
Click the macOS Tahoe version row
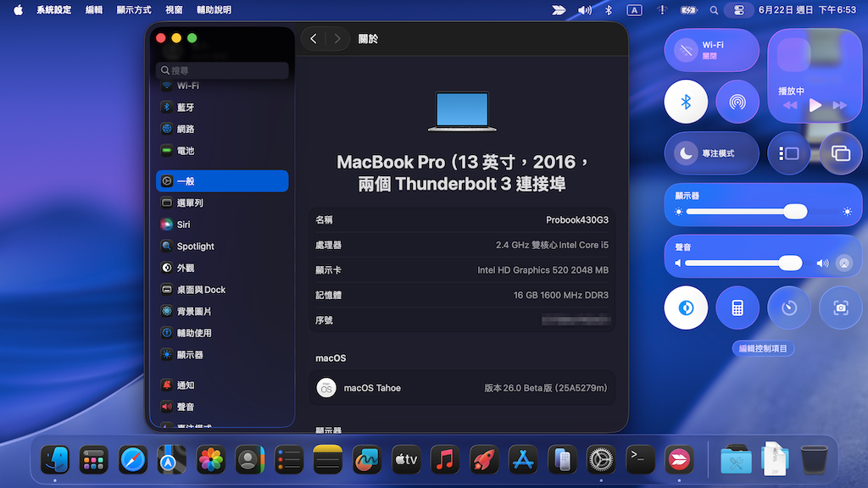[x=462, y=388]
